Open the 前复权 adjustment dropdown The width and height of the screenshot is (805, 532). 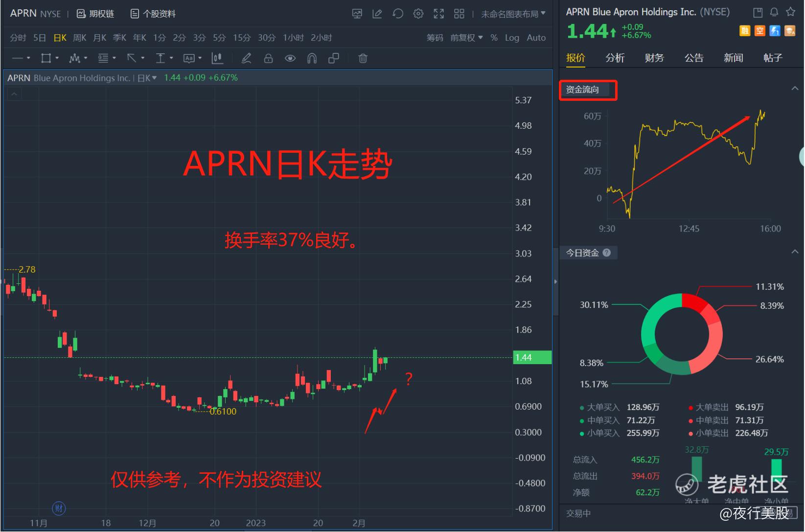pos(466,38)
